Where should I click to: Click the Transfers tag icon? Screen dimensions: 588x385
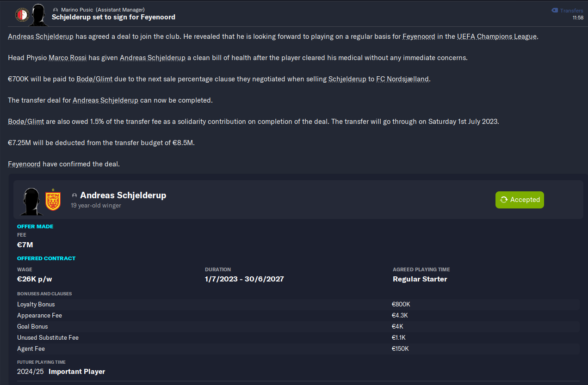555,10
